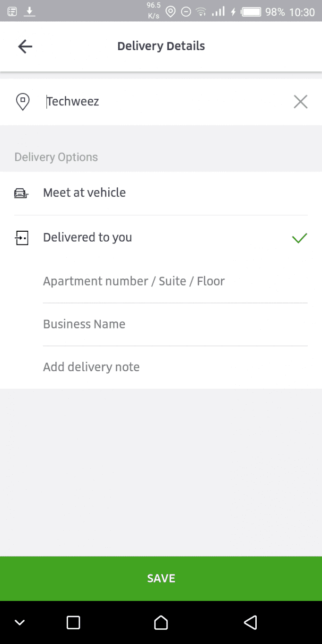Tap the green checkmark on Delivered to you
Viewport: 322px width, 644px height.
click(300, 238)
